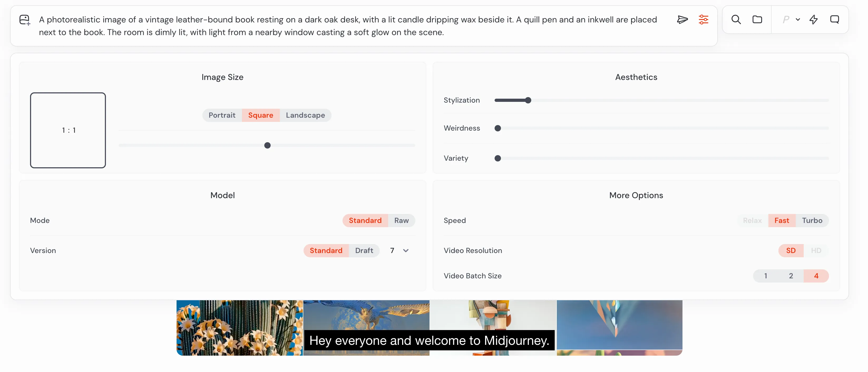Click the lightning bolt fast mode icon
The image size is (868, 372).
(813, 20)
